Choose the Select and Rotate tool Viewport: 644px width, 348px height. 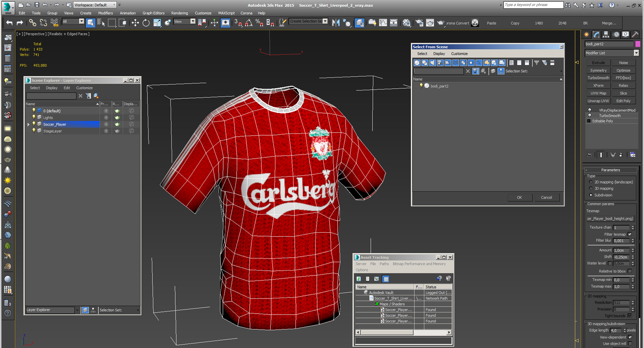click(x=146, y=23)
